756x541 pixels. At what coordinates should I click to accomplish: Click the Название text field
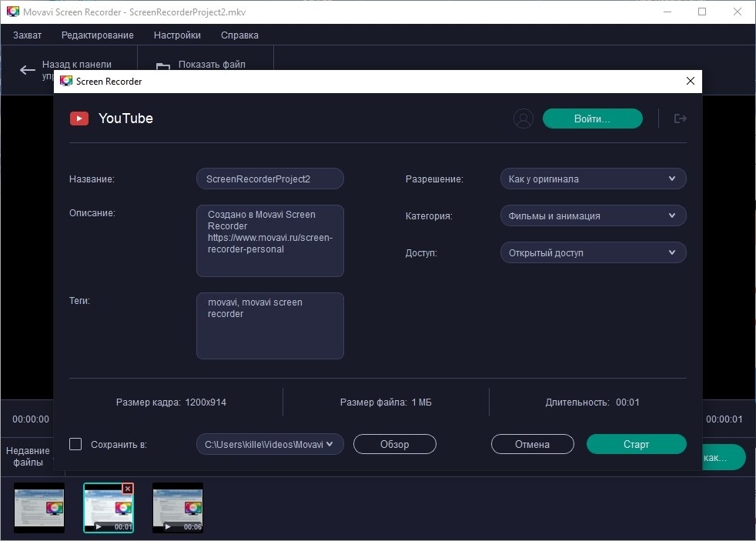point(269,179)
